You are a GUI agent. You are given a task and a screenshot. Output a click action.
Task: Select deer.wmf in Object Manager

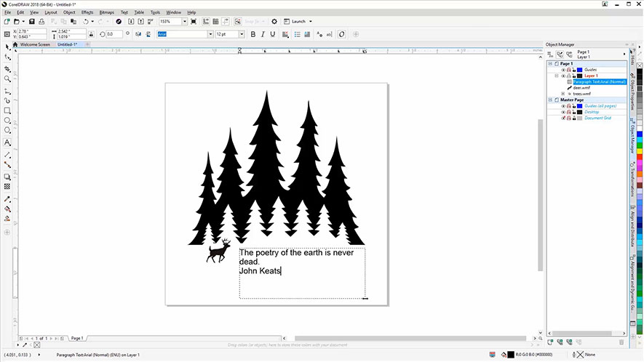coord(581,88)
